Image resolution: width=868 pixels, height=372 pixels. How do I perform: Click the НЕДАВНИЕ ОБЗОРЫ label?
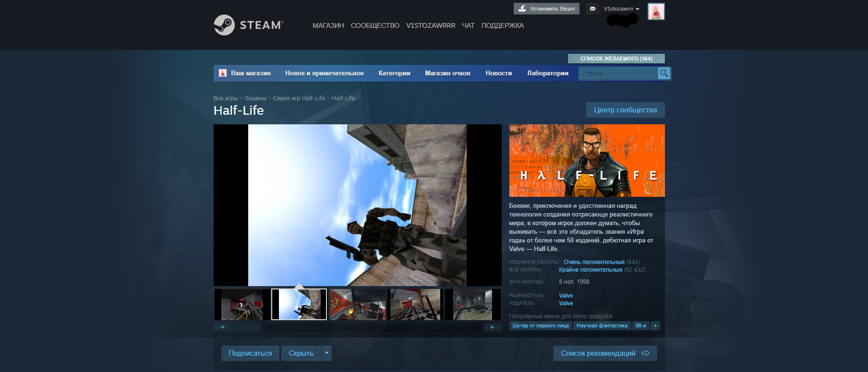click(534, 262)
